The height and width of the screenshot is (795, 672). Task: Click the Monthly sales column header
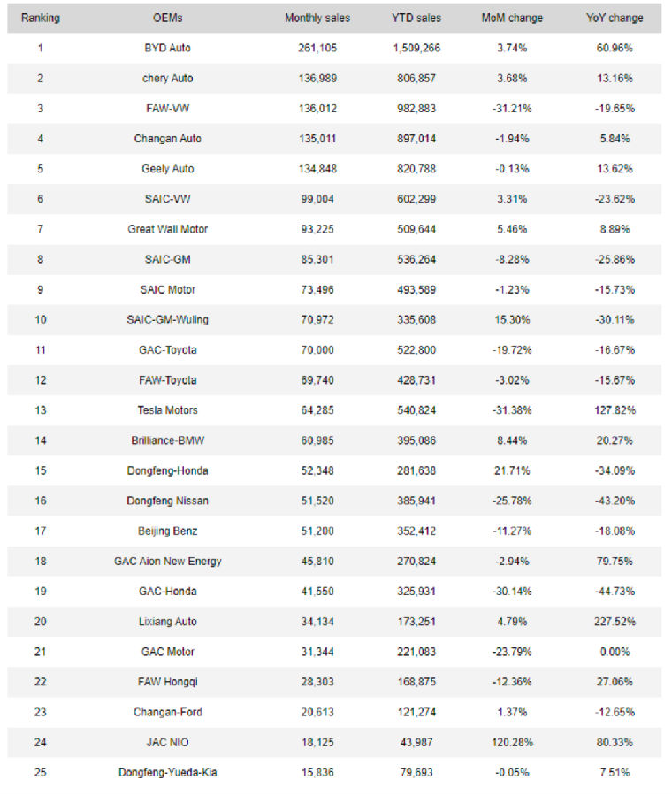[x=317, y=19]
